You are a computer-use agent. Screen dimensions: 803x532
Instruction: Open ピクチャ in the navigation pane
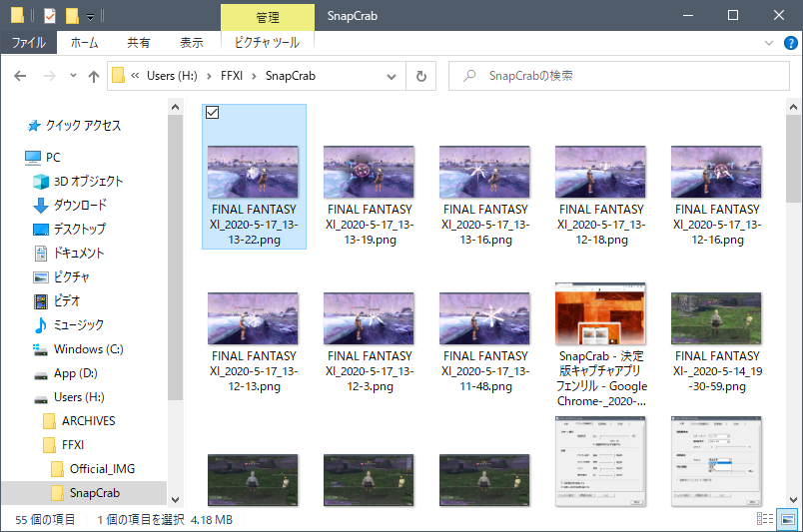(61, 277)
